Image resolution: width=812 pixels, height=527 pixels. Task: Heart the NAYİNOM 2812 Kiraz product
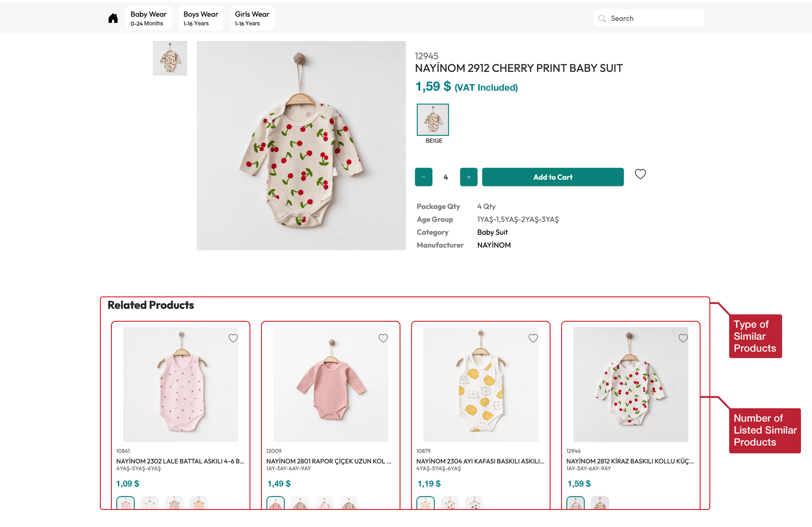683,338
